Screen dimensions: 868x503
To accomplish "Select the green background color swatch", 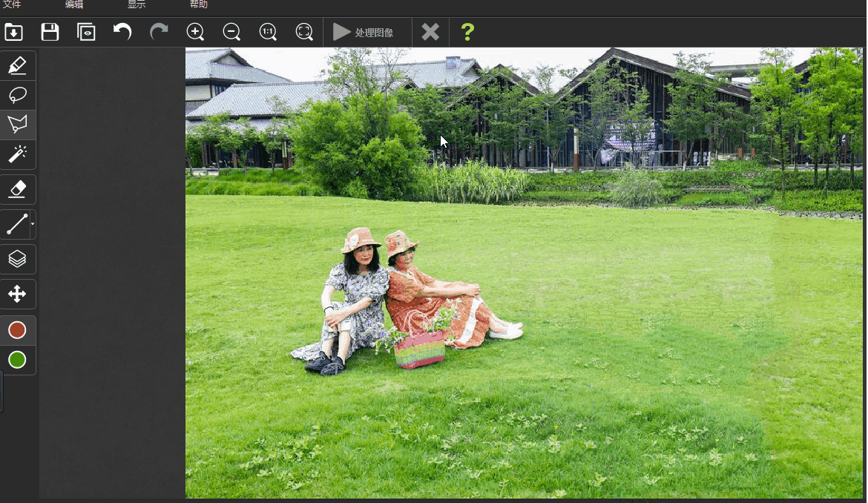I will [18, 360].
